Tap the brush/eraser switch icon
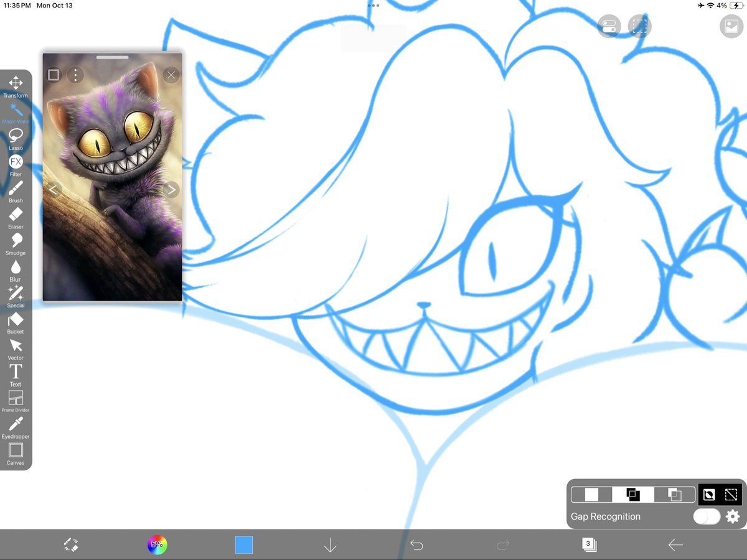Viewport: 747px width, 560px height. point(71,545)
